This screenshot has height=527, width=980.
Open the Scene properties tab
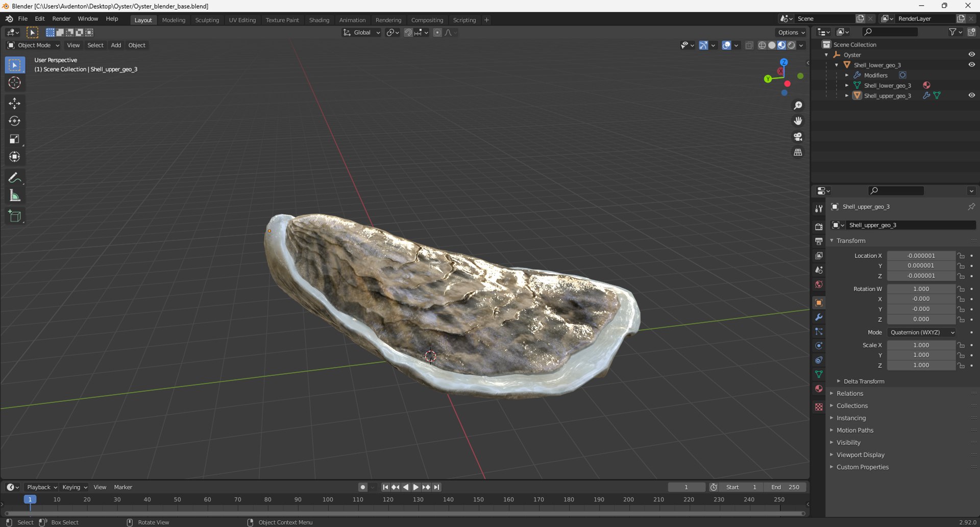tap(819, 270)
